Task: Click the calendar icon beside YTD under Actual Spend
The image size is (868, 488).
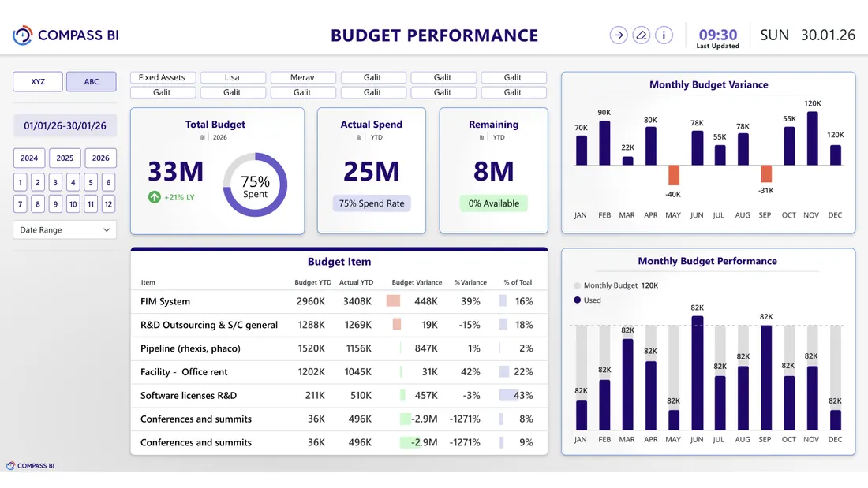Action: point(359,137)
